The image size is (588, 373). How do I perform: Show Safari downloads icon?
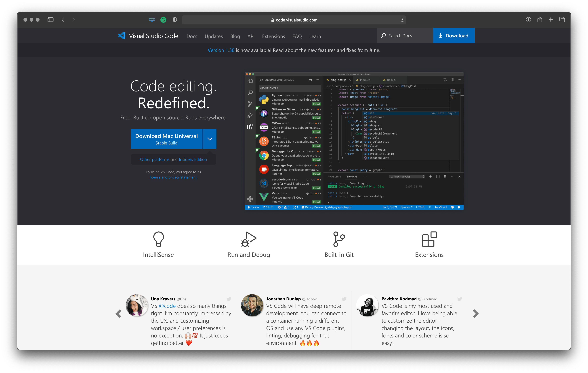pyautogui.click(x=528, y=20)
